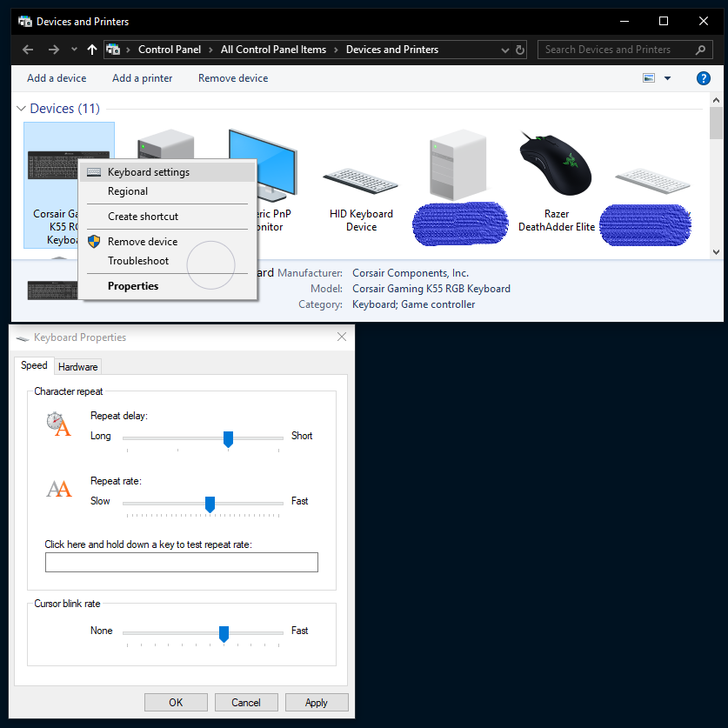
Task: Open the blue Help icon
Action: (704, 78)
